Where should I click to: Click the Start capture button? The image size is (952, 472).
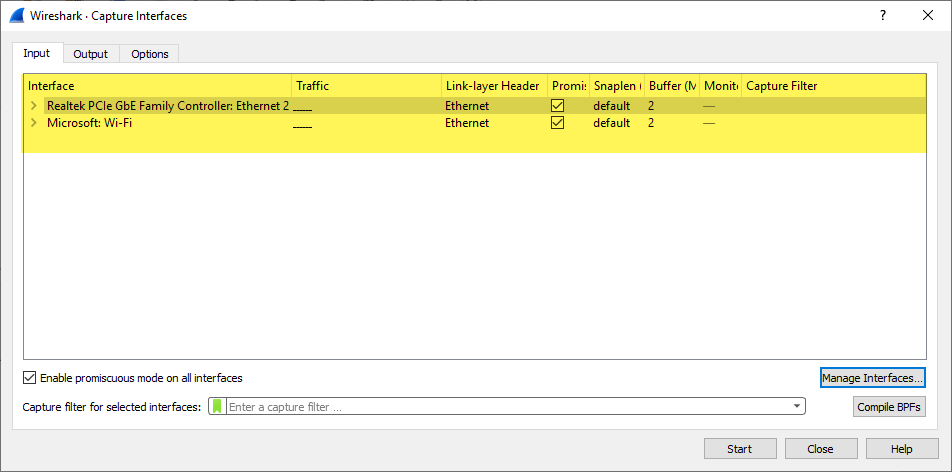739,449
